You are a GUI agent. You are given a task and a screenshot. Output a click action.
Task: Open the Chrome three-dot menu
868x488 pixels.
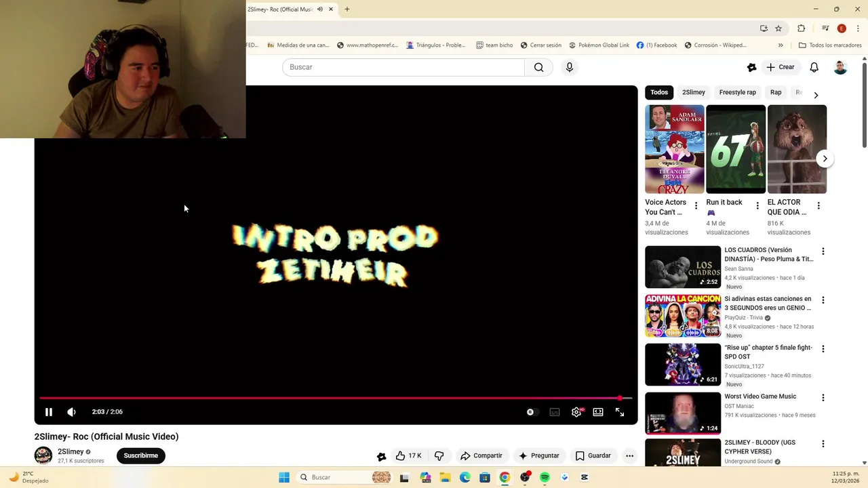(858, 28)
